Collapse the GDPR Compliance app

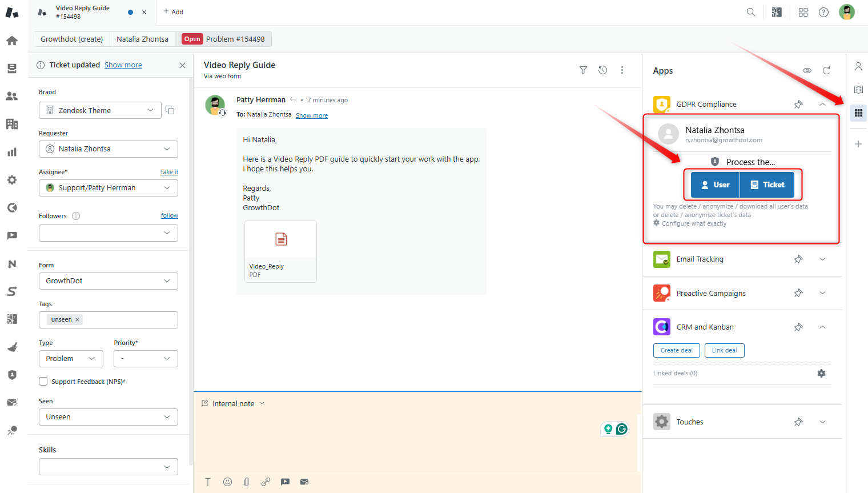click(822, 104)
